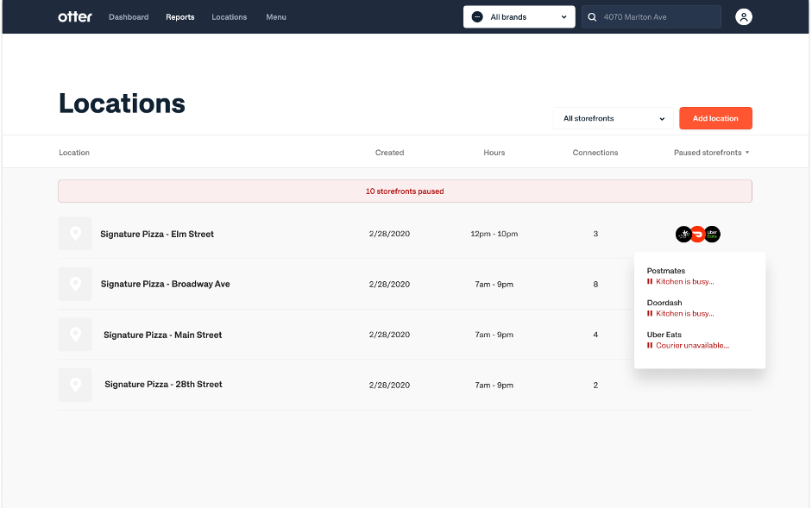Go to the Dashboard nav item
The height and width of the screenshot is (508, 812).
click(129, 17)
